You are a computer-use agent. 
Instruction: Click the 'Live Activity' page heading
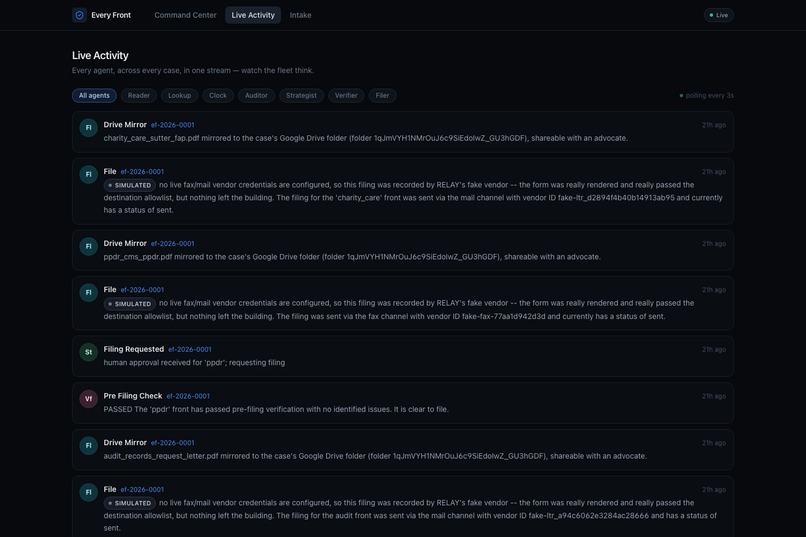[x=100, y=55]
